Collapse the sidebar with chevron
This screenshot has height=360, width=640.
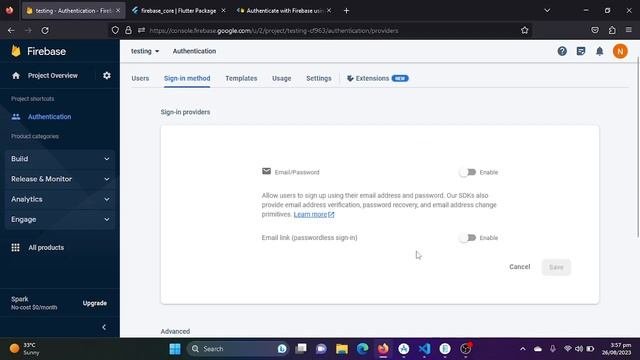point(104,327)
